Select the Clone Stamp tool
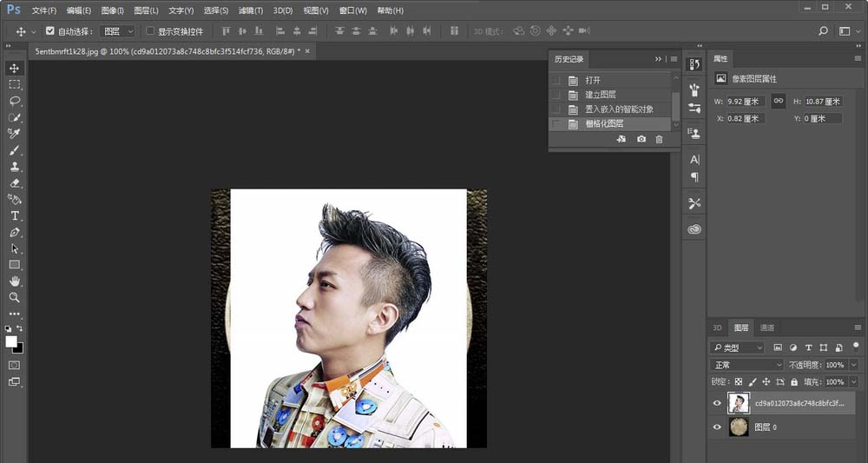This screenshot has height=463, width=868. coord(15,167)
